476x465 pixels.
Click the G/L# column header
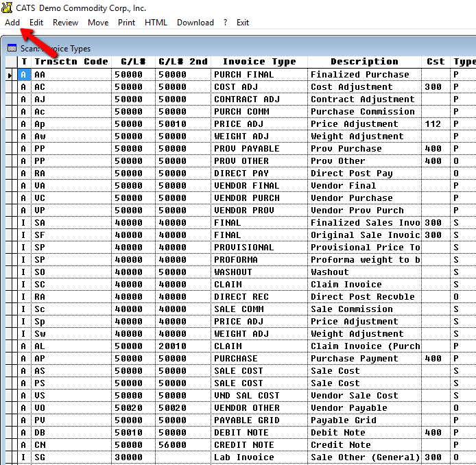click(x=133, y=62)
